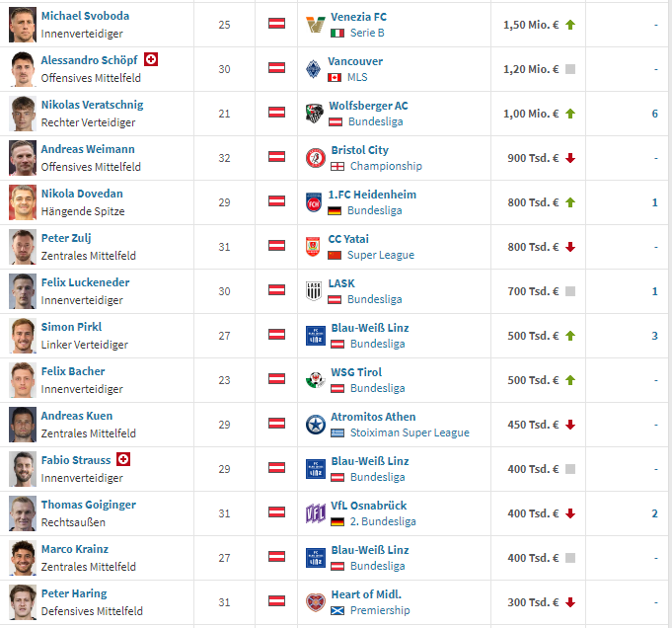Image resolution: width=672 pixels, height=628 pixels.
Task: Click the Heart of Midlothian crest
Action: tap(316, 602)
